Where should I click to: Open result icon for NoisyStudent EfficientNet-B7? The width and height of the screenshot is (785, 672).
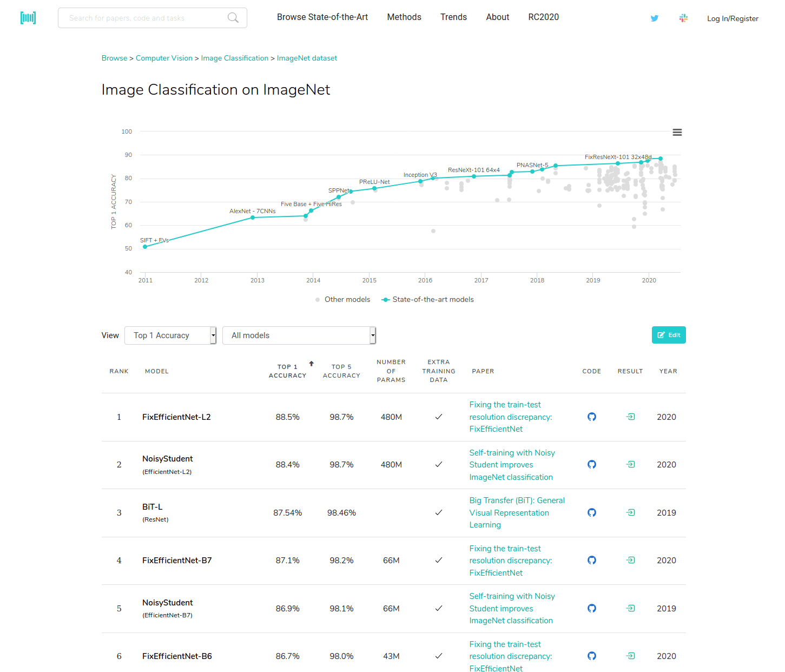[x=631, y=608]
